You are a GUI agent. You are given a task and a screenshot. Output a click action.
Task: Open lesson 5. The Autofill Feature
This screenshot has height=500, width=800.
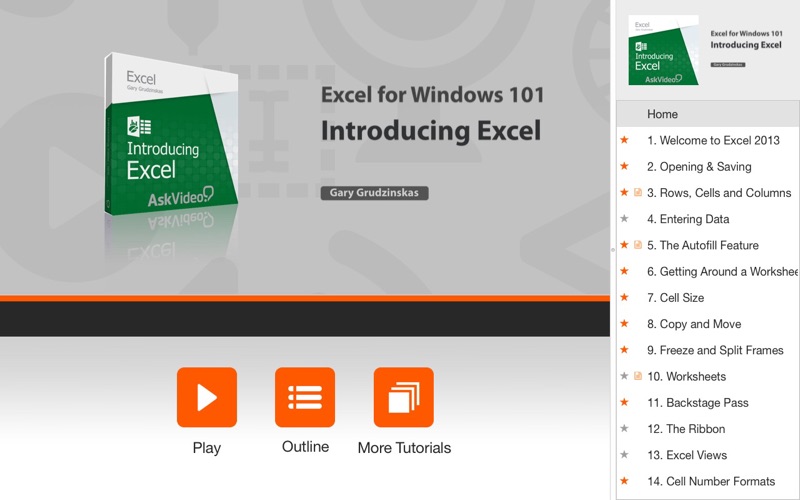tap(703, 245)
